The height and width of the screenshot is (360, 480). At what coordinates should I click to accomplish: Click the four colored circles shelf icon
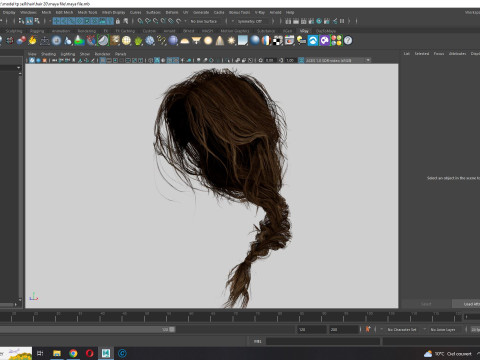click(x=336, y=41)
